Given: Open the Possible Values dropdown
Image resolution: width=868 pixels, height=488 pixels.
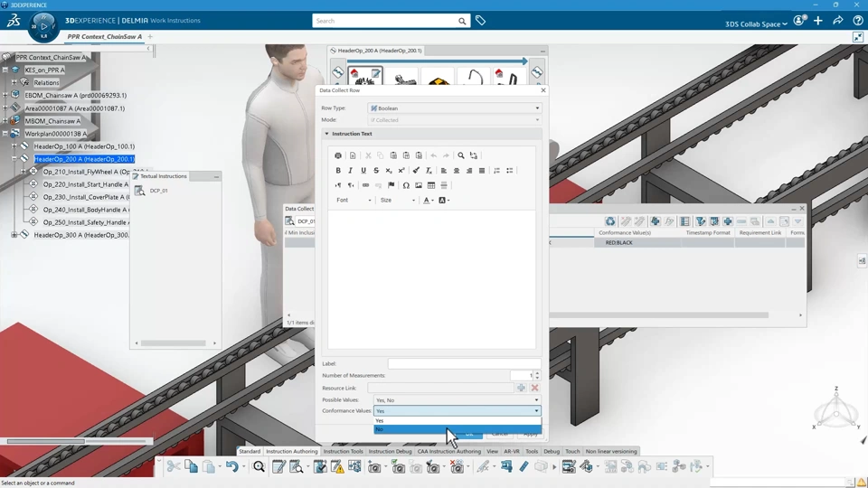Looking at the screenshot, I should [x=458, y=399].
